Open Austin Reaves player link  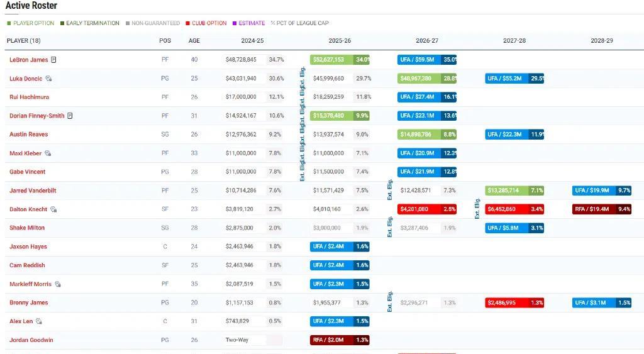point(29,135)
